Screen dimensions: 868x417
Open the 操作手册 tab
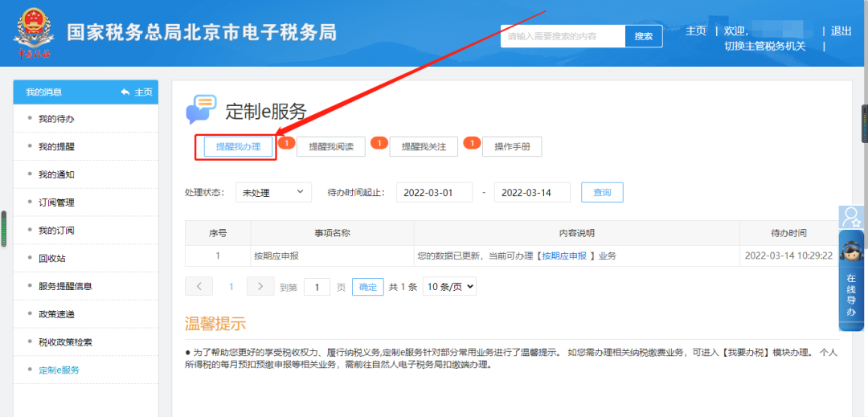pos(512,147)
